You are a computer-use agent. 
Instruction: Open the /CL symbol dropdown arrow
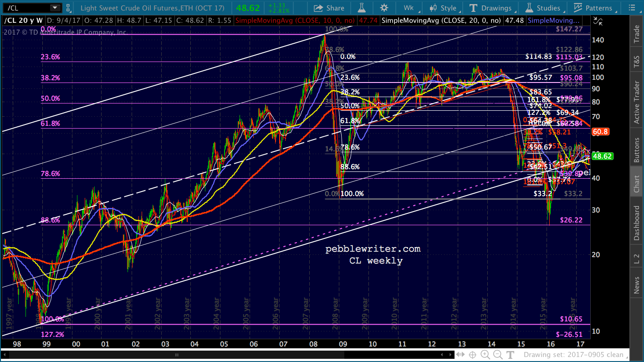[x=55, y=8]
